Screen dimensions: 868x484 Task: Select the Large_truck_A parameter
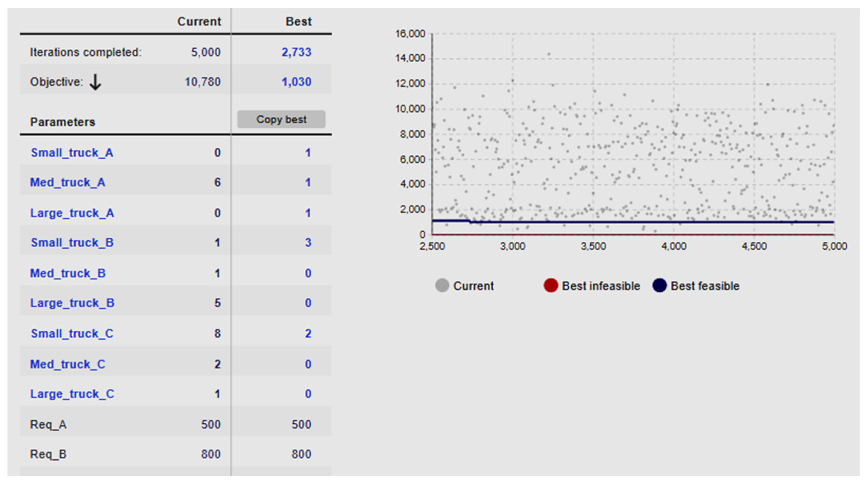click(x=72, y=213)
